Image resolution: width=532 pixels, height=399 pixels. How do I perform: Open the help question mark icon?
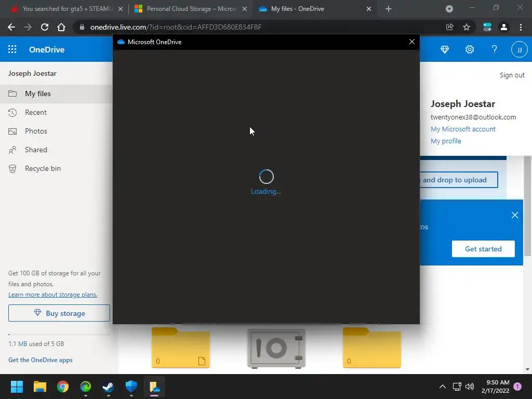(x=495, y=49)
